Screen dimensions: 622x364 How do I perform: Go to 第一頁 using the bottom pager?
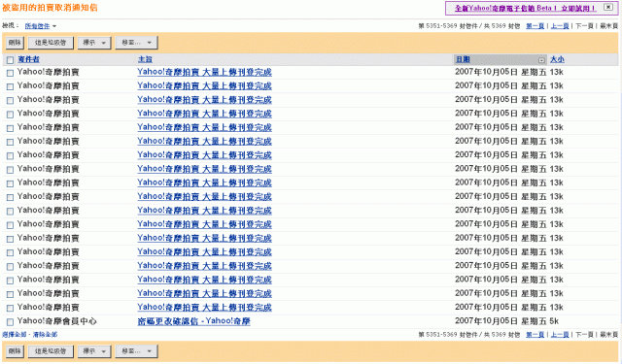[535, 335]
